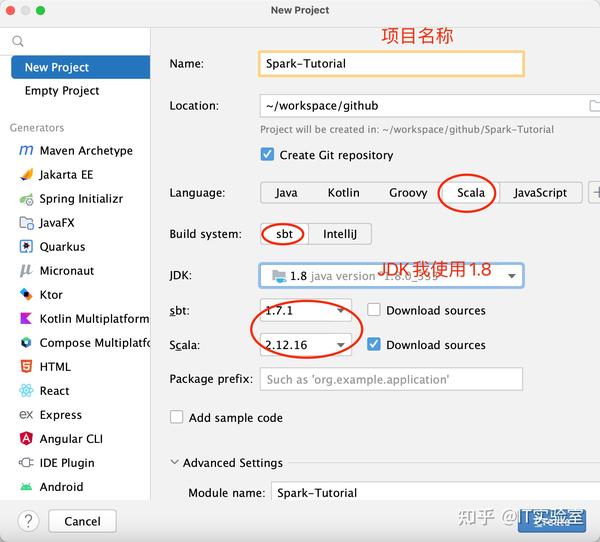
Task: Select Java language option
Action: [286, 193]
